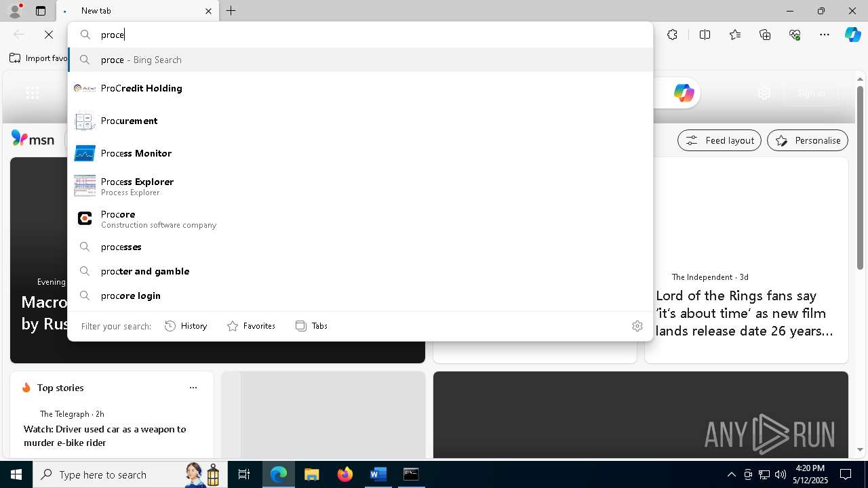Click Import favorites bookmark
The width and height of the screenshot is (868, 488).
38,58
